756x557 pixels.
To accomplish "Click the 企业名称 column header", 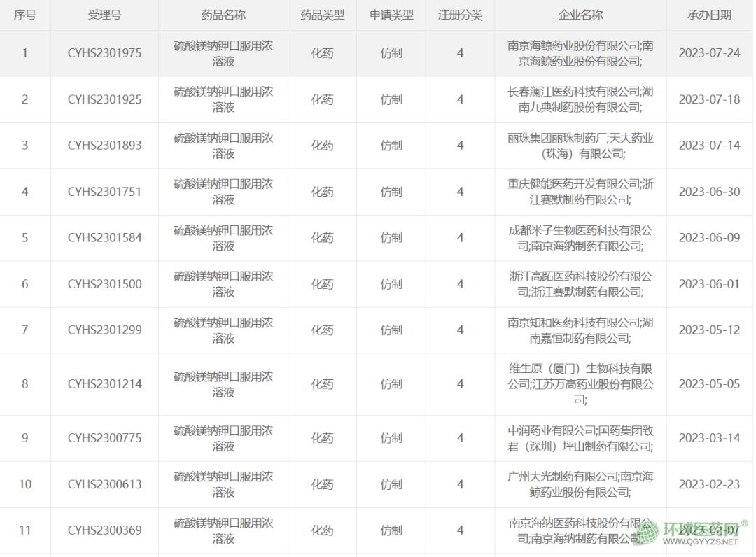I will [580, 15].
